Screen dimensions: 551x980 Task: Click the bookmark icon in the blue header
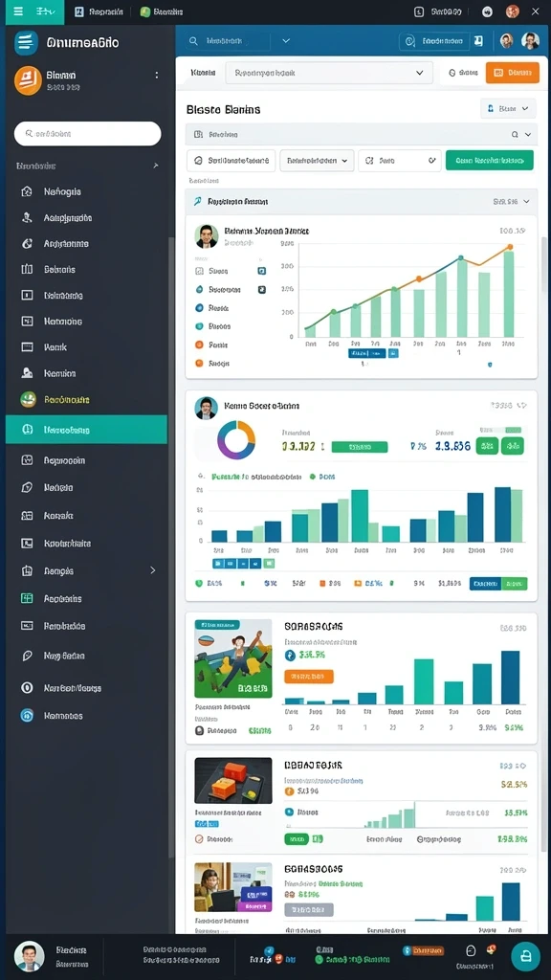tap(478, 41)
